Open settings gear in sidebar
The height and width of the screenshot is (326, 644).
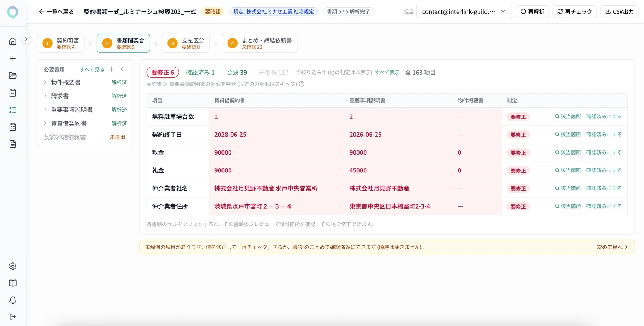(x=13, y=266)
